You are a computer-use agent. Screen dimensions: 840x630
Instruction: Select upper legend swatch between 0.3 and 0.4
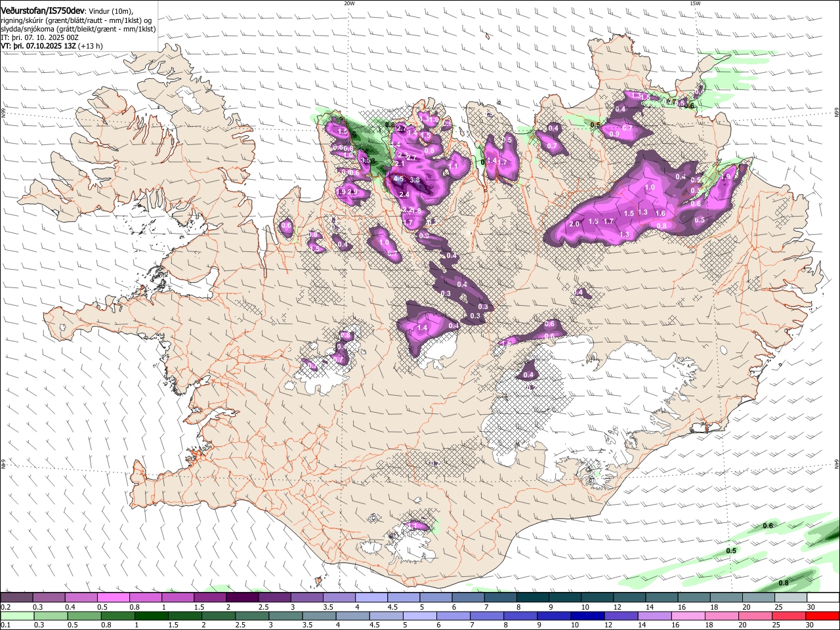coord(49,597)
